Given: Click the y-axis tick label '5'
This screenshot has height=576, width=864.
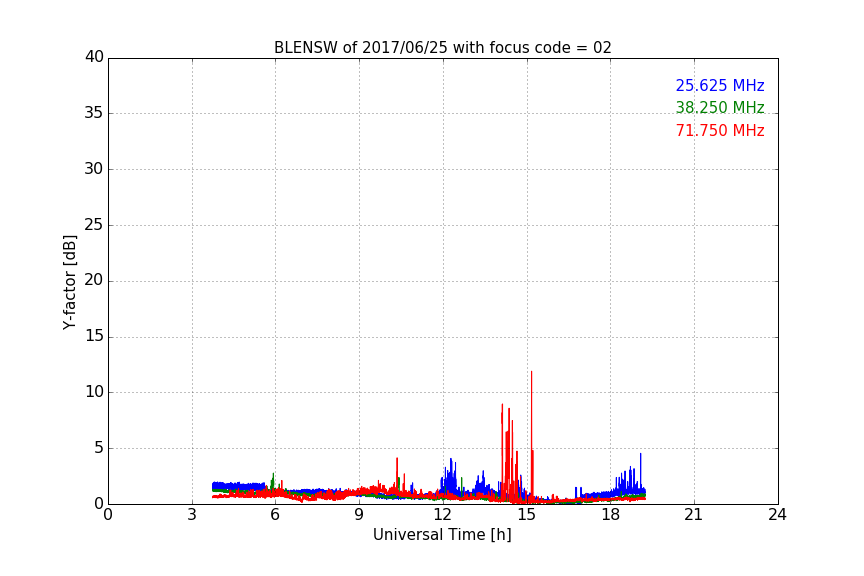Looking at the screenshot, I should [x=99, y=448].
